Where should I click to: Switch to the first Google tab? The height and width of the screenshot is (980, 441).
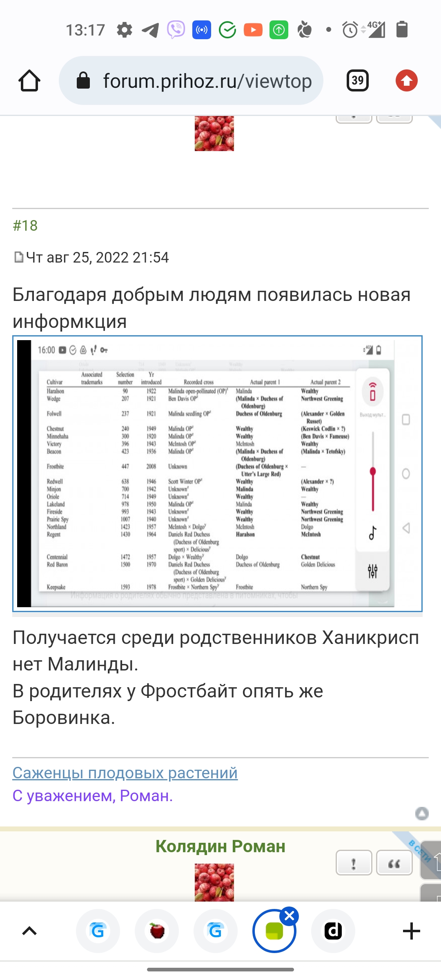(x=98, y=931)
